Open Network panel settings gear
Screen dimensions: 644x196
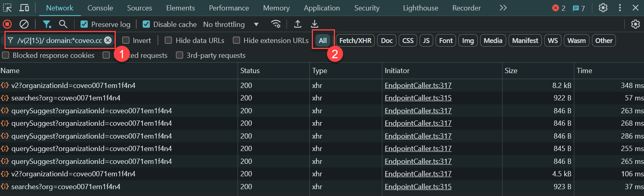click(x=635, y=24)
